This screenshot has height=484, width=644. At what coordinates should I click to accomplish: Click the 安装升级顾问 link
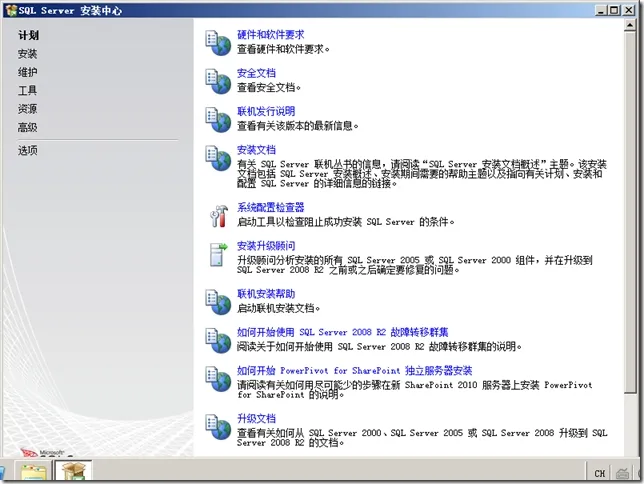pos(266,246)
